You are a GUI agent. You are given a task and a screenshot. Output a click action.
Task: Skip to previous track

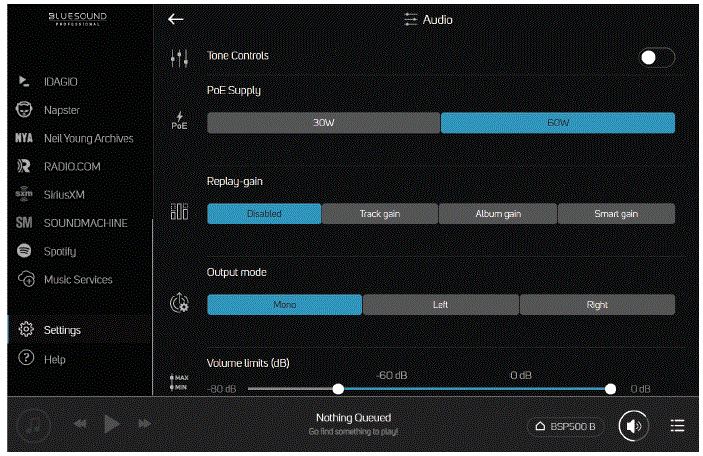point(80,424)
